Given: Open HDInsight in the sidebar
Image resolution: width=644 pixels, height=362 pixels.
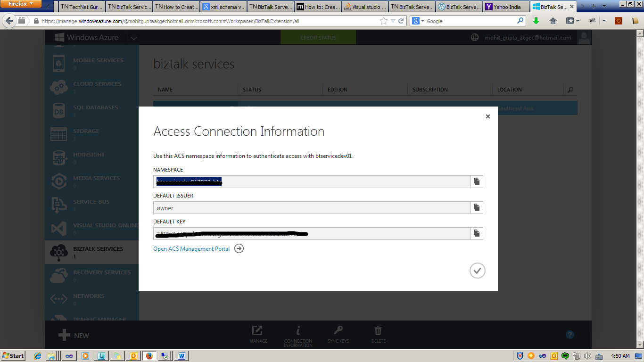Looking at the screenshot, I should pos(92,157).
